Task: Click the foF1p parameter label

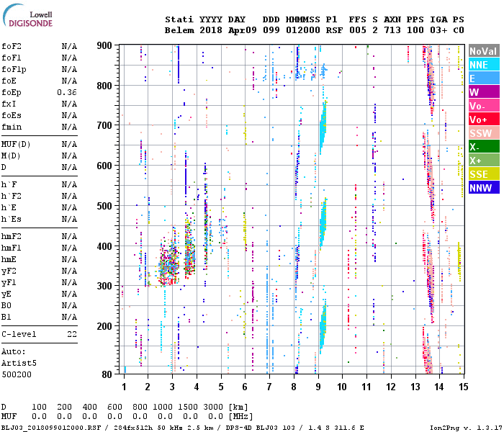Action: [14, 69]
